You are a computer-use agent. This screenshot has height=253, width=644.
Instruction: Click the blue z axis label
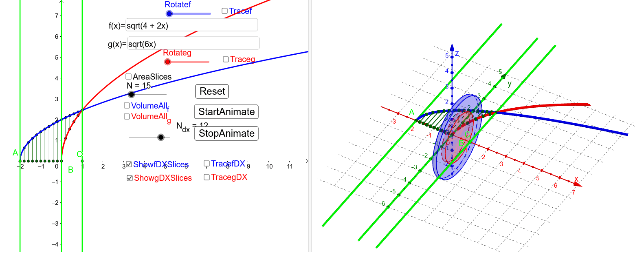point(457,54)
